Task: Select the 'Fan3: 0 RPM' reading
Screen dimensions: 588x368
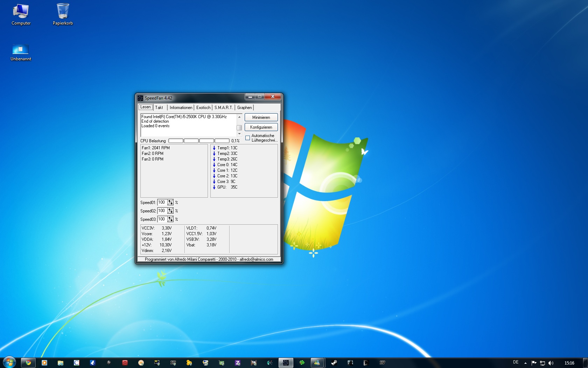Action: (x=153, y=159)
